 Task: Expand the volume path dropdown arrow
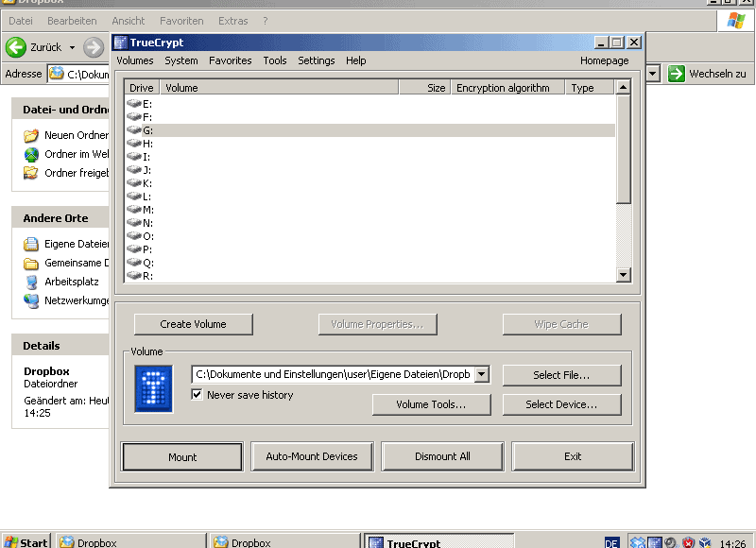click(482, 374)
